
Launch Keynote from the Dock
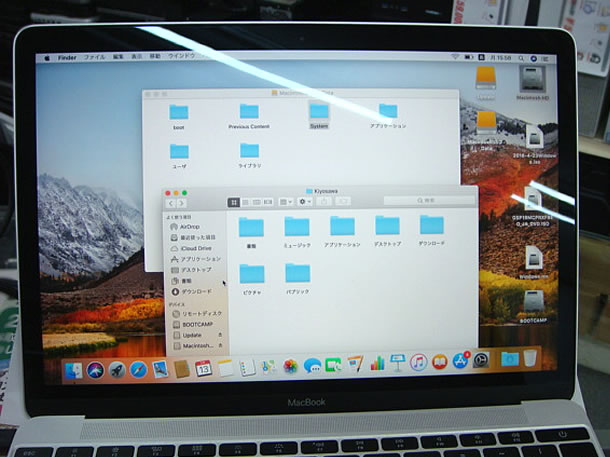pyautogui.click(x=398, y=363)
